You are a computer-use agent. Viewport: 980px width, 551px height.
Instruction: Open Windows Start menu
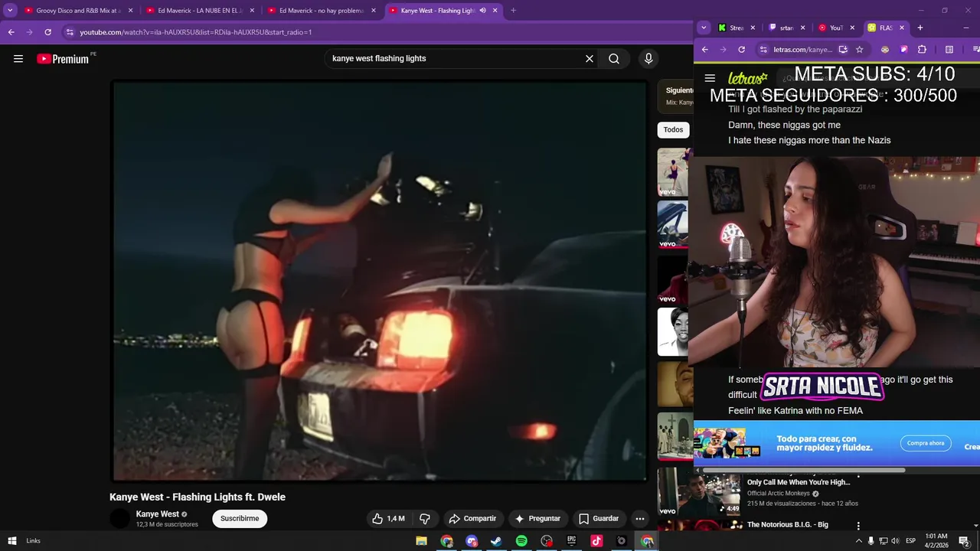12,541
